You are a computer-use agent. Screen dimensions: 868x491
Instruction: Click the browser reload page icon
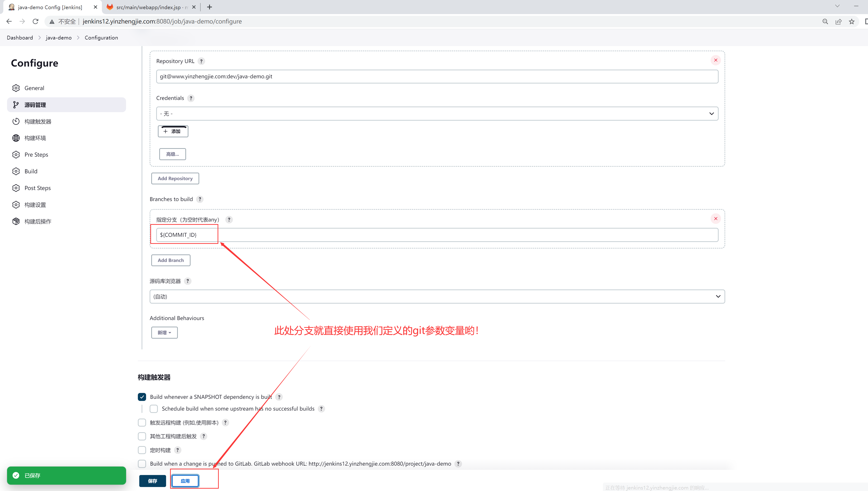(36, 22)
